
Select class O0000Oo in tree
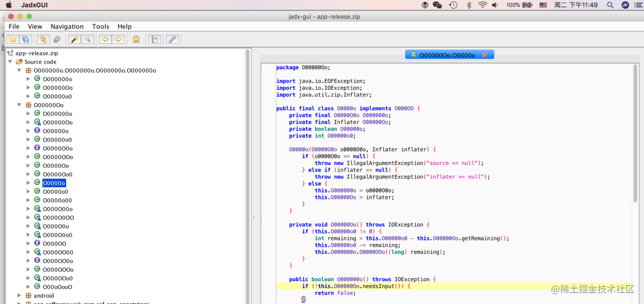pyautogui.click(x=56, y=165)
